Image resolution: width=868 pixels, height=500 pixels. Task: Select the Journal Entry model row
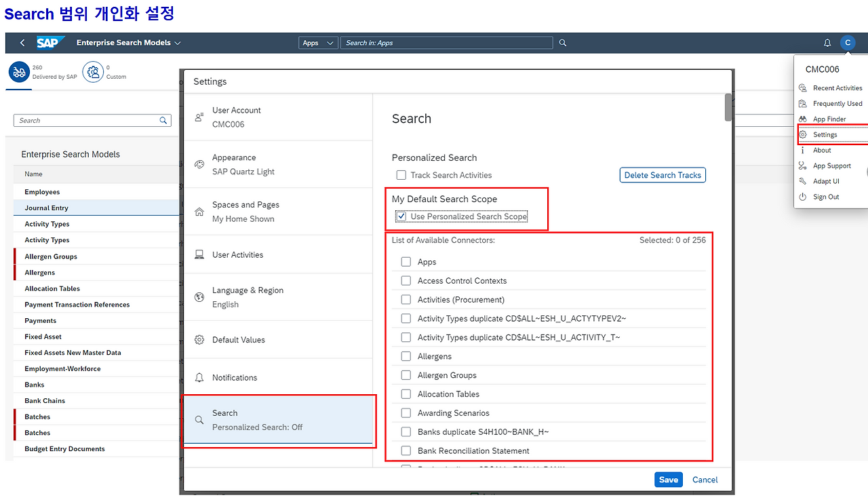coord(96,208)
